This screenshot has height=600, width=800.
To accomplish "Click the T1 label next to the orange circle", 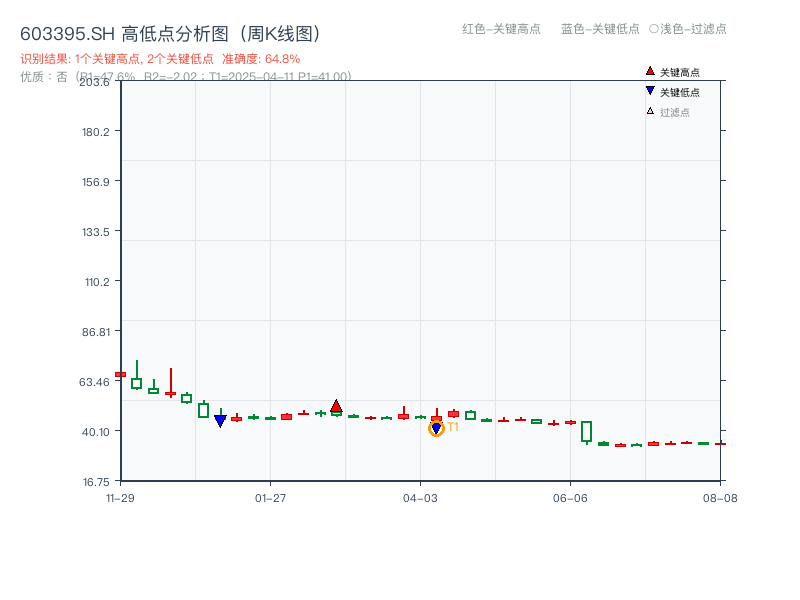I will 452,428.
